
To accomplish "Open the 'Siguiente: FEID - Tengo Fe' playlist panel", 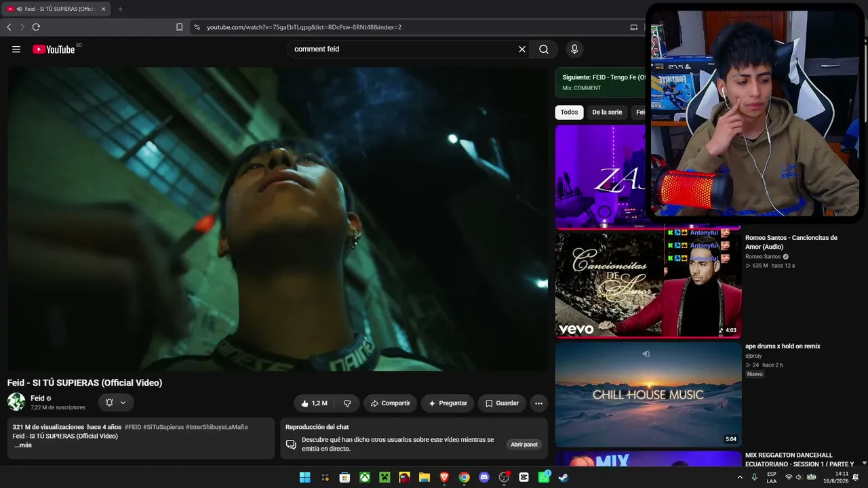I will 599,83.
